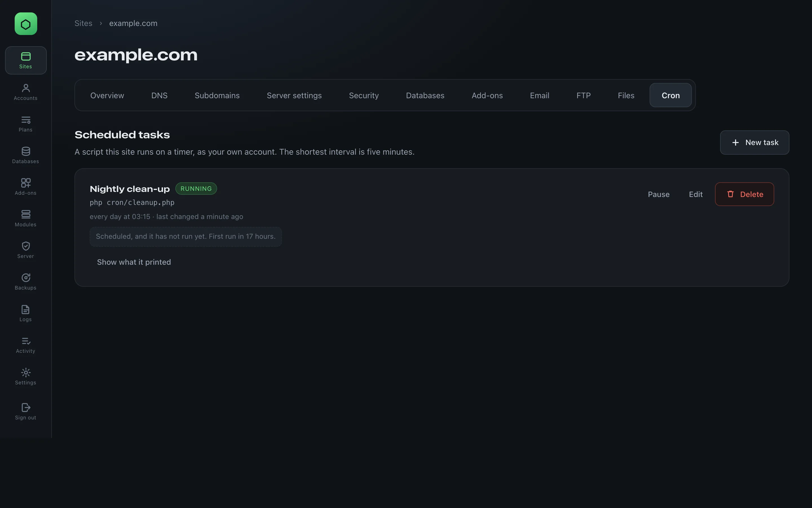Select the Cron tab
812x508 pixels.
670,95
